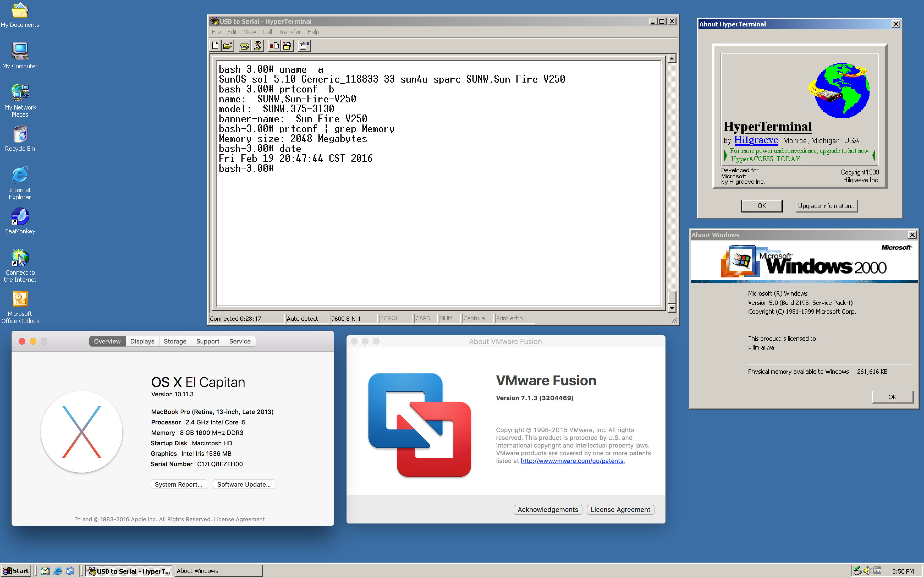Click the Send file toolbar icon

click(274, 46)
